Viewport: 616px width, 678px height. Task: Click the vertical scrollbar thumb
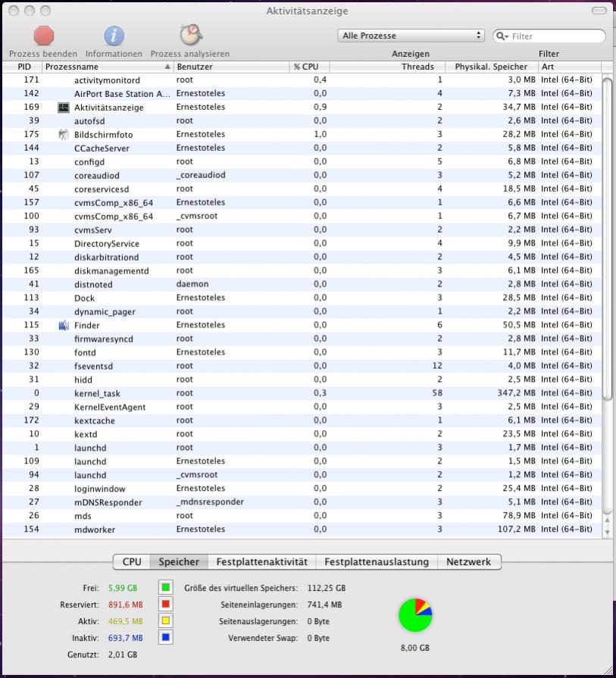click(608, 240)
